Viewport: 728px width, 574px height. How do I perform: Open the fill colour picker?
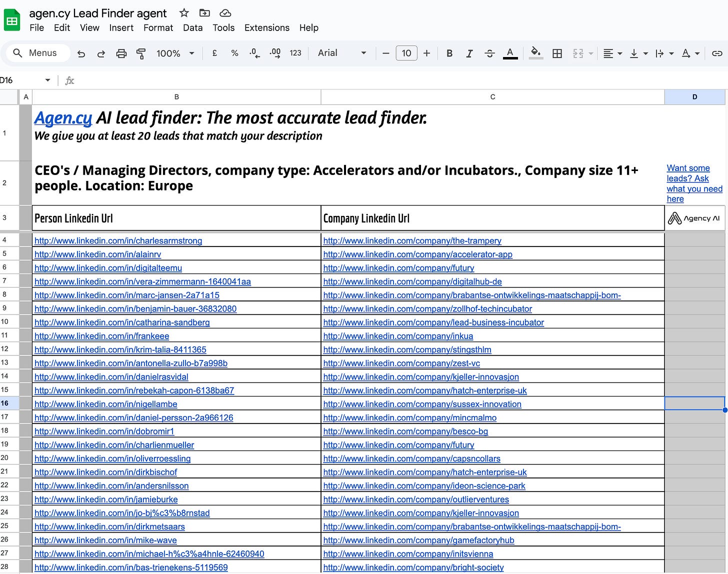(x=536, y=53)
